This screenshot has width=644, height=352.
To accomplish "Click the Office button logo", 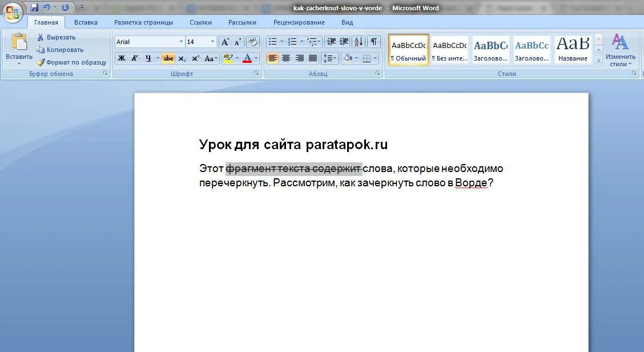I will click(13, 13).
